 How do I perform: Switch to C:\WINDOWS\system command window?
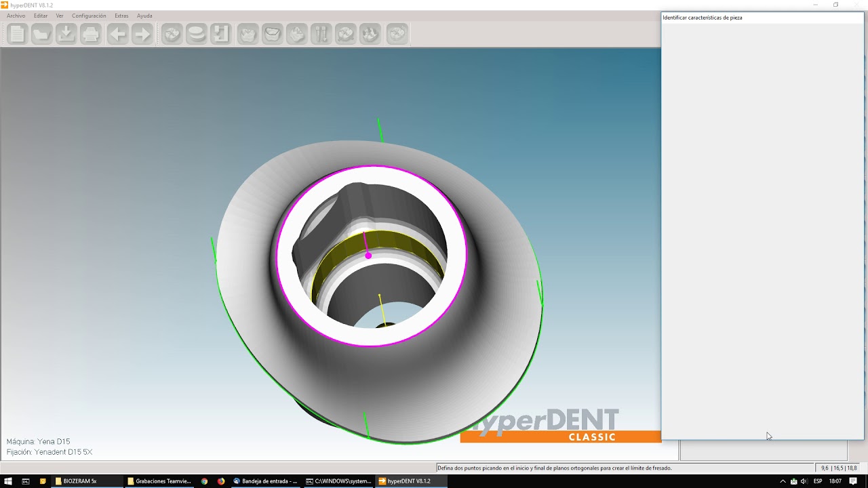click(338, 481)
